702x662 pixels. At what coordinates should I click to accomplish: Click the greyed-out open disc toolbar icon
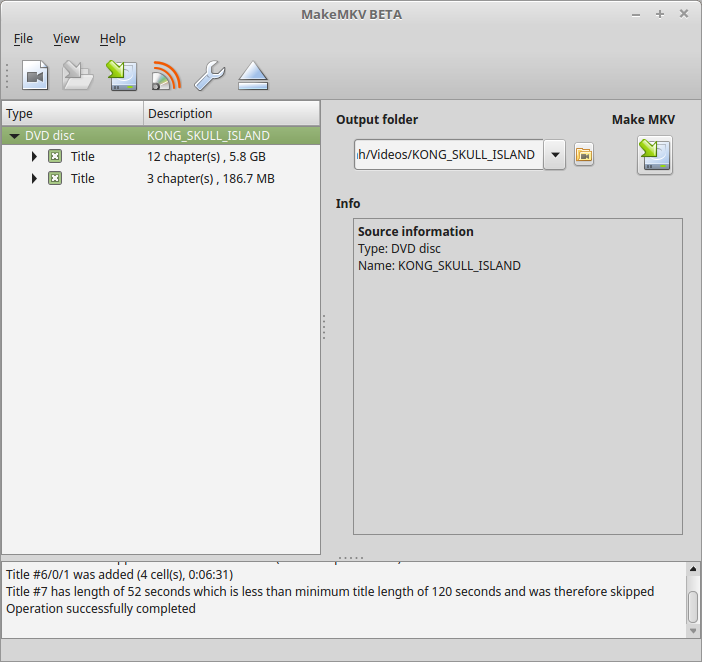point(78,75)
